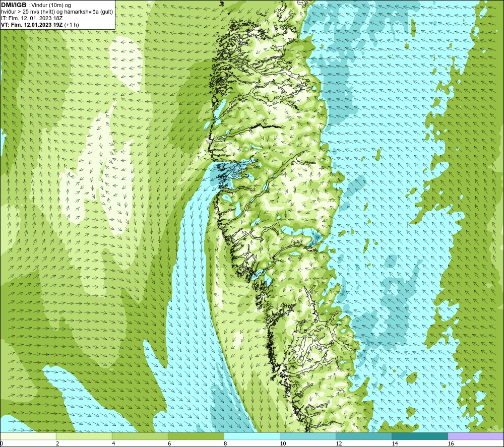This screenshot has height=447, width=504.
Task: Click the legend scale label '8'
Action: coord(225,444)
